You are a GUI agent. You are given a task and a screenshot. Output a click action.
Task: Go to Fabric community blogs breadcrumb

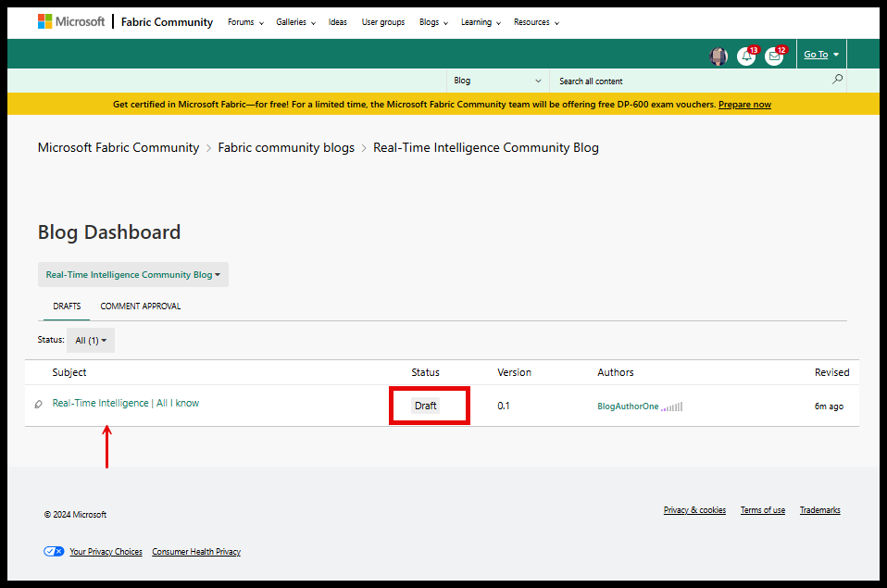pyautogui.click(x=286, y=148)
